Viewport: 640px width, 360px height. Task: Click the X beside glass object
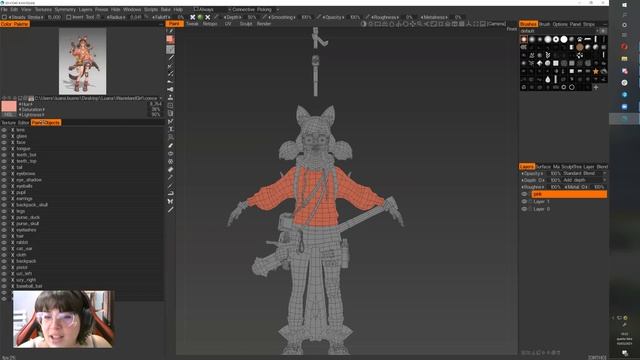(x=12, y=136)
